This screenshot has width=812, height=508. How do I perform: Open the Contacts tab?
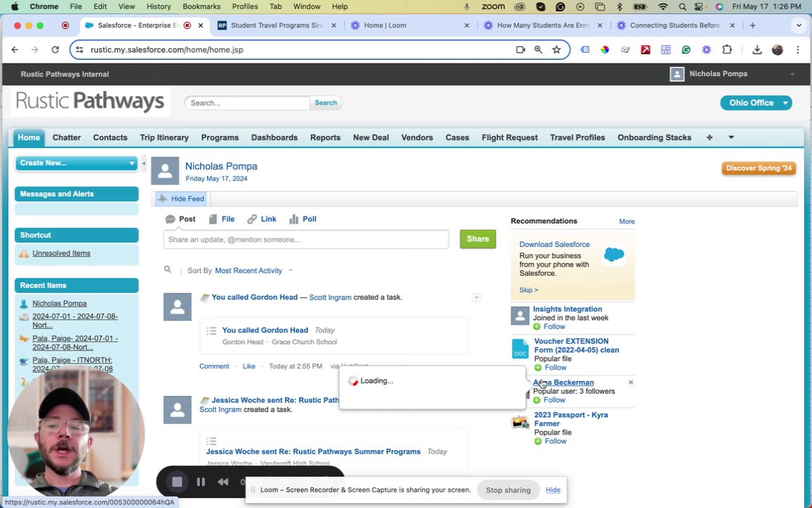click(x=110, y=138)
